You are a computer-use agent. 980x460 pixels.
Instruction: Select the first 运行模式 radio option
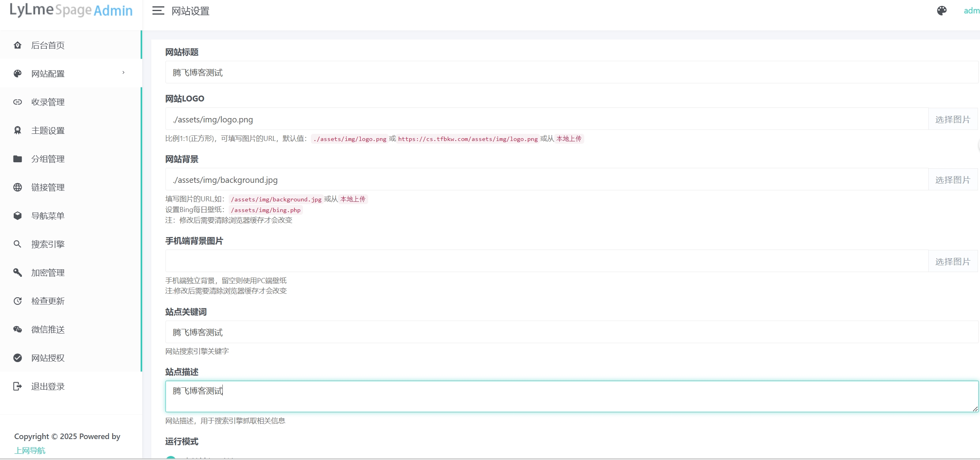pyautogui.click(x=171, y=458)
